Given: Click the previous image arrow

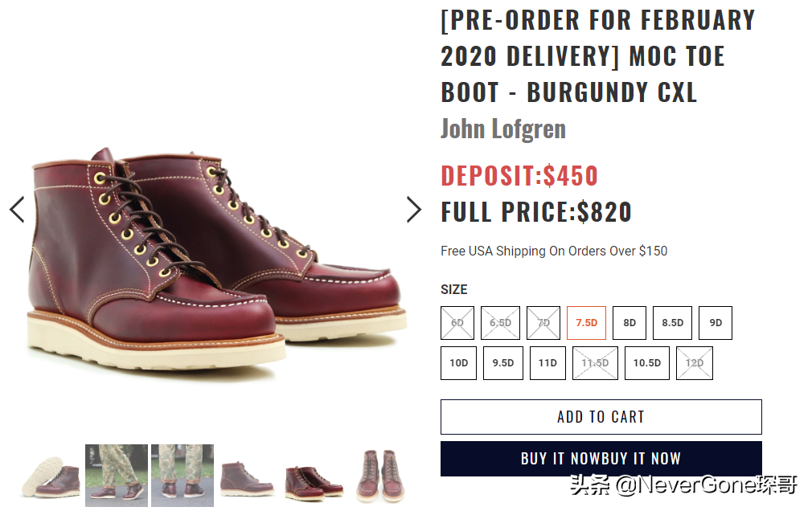Looking at the screenshot, I should point(17,210).
